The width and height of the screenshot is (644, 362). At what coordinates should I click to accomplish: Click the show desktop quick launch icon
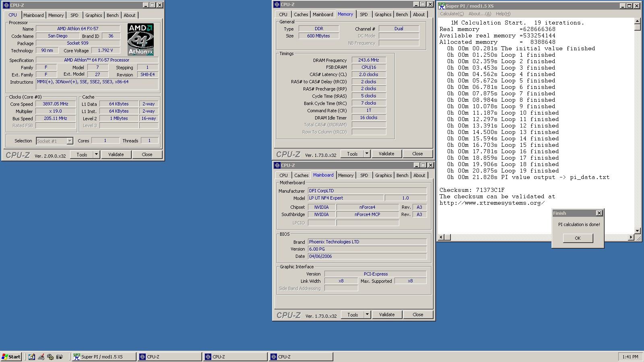(31, 357)
